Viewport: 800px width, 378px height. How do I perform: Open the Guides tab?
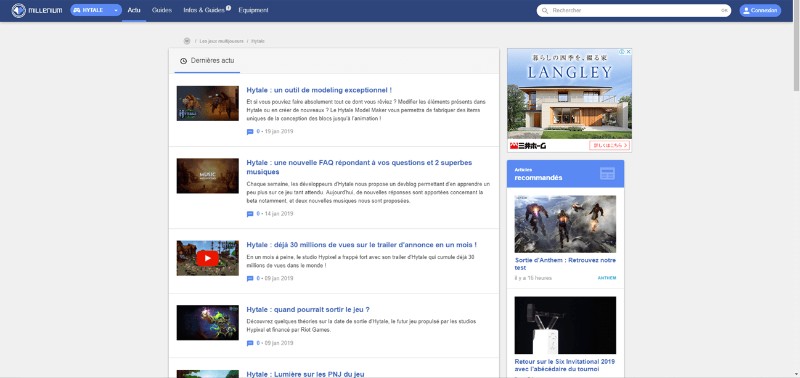coord(162,10)
